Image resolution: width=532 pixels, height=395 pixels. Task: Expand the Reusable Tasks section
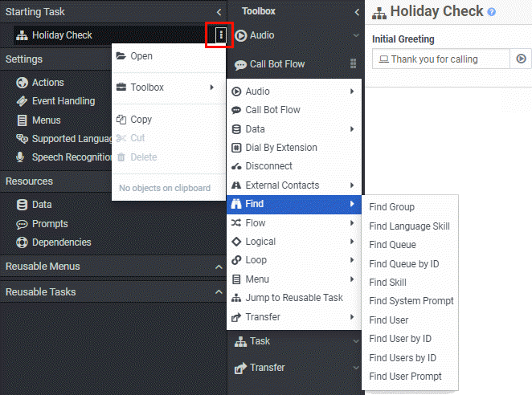coord(219,292)
